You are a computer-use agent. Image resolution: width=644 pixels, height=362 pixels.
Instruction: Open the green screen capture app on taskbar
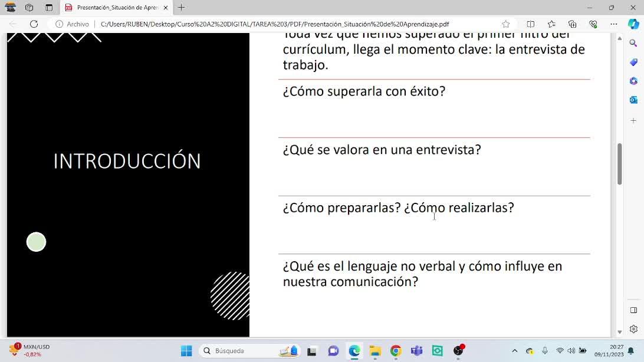coord(438,351)
